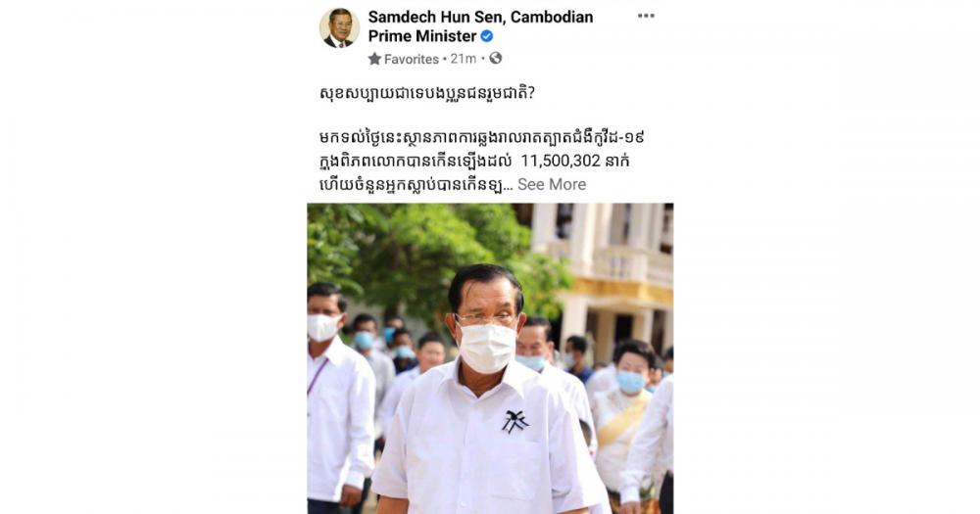The width and height of the screenshot is (980, 514).
Task: Click the words Prime Minister in header
Action: tap(421, 36)
